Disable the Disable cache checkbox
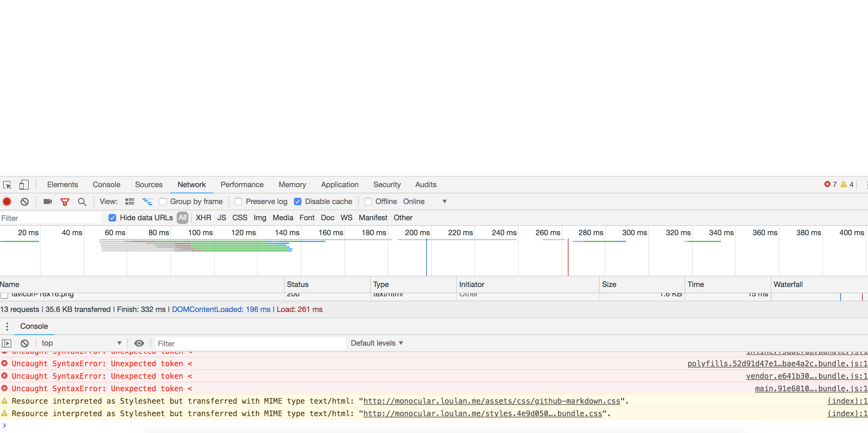The width and height of the screenshot is (868, 433). pos(298,201)
